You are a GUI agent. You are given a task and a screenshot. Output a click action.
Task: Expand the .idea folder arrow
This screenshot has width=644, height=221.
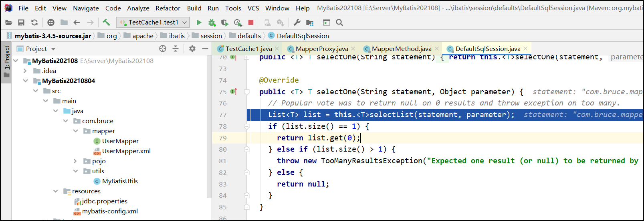(26, 71)
